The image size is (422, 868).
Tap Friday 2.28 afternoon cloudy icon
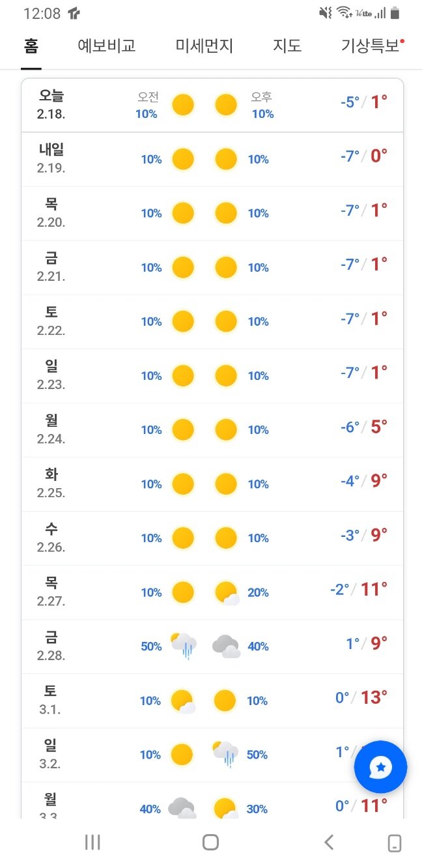(x=226, y=646)
